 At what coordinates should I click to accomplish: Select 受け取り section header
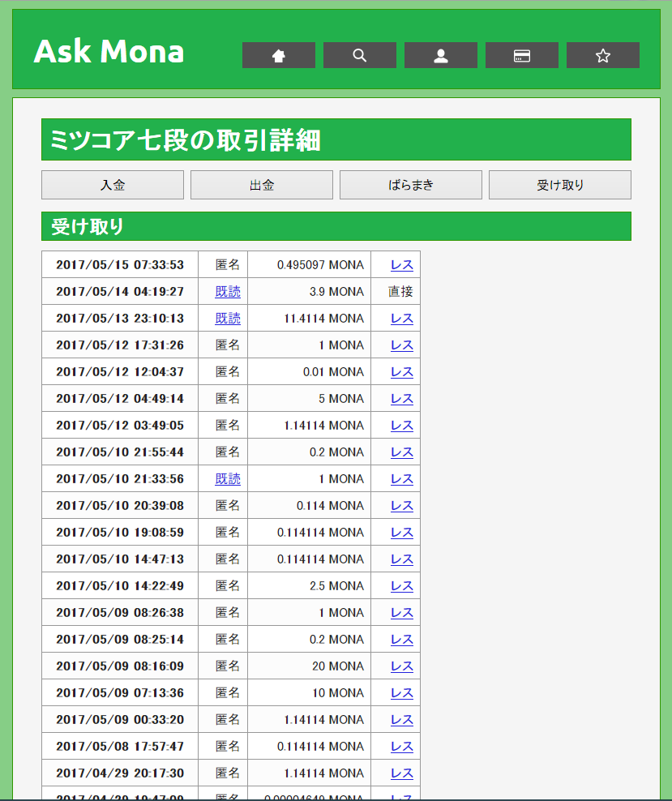tap(336, 226)
